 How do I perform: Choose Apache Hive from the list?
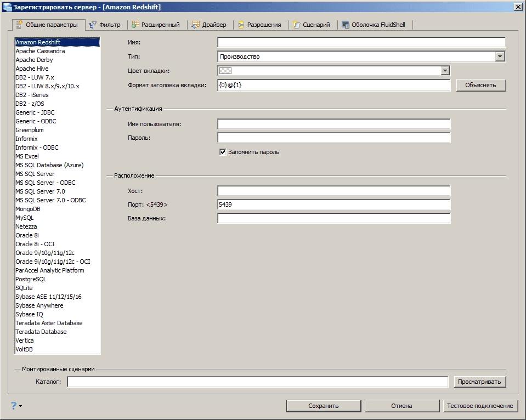click(58, 69)
